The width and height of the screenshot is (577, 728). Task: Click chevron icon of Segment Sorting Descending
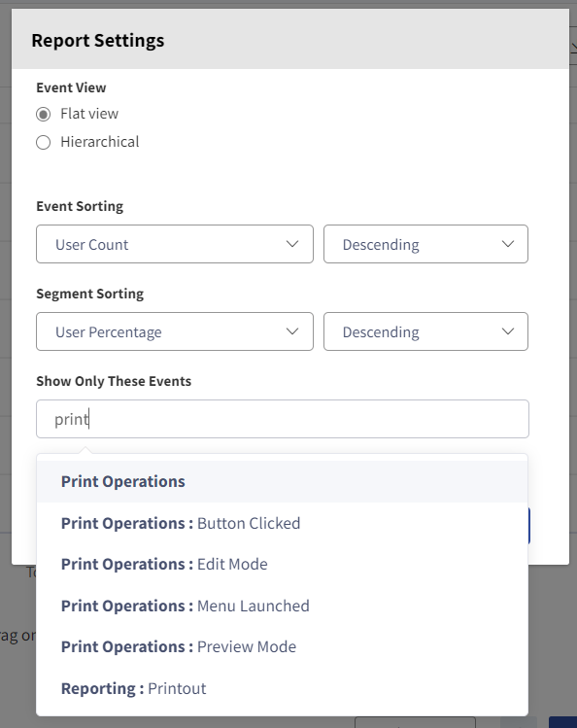pyautogui.click(x=508, y=331)
